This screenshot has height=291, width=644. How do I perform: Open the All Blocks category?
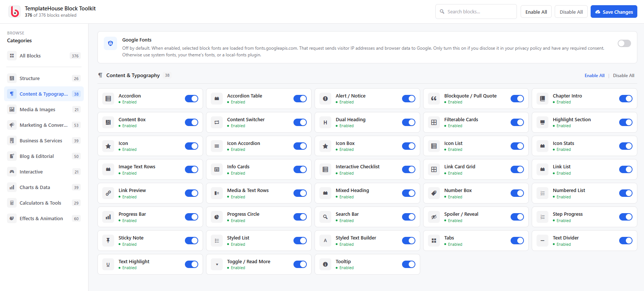[x=44, y=56]
